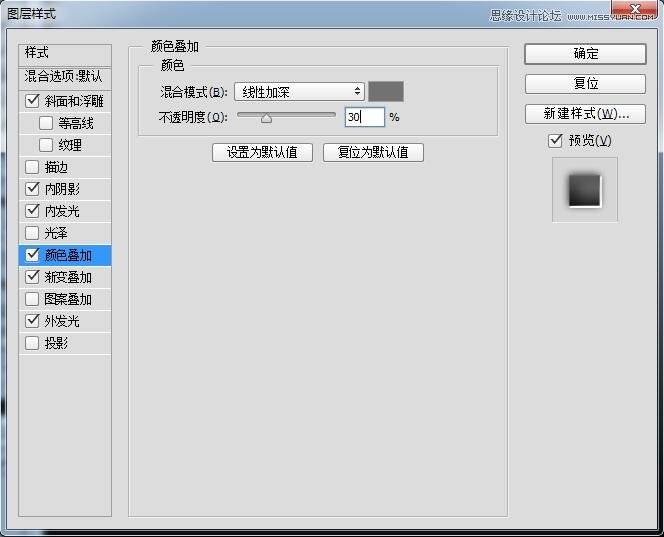Open the 斜面和浮雕 settings row
The height and width of the screenshot is (537, 664).
click(65, 101)
